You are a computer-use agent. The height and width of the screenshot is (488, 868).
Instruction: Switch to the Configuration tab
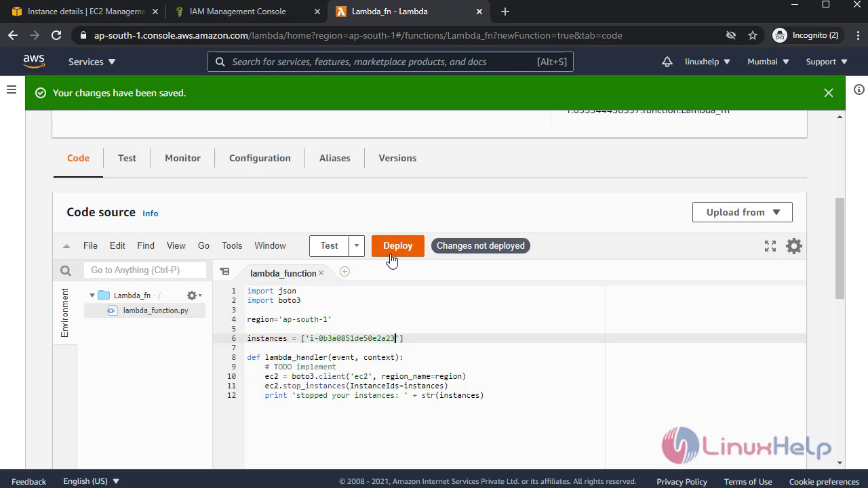pos(260,158)
